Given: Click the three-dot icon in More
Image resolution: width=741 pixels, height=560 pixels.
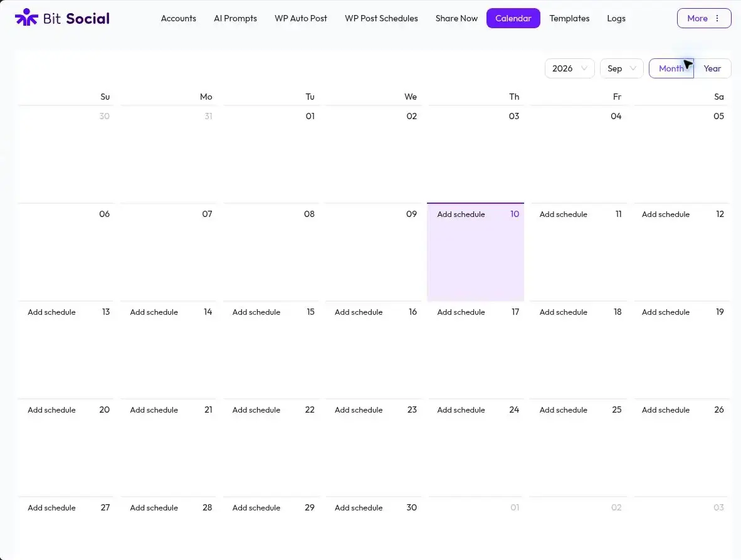Looking at the screenshot, I should pos(717,18).
